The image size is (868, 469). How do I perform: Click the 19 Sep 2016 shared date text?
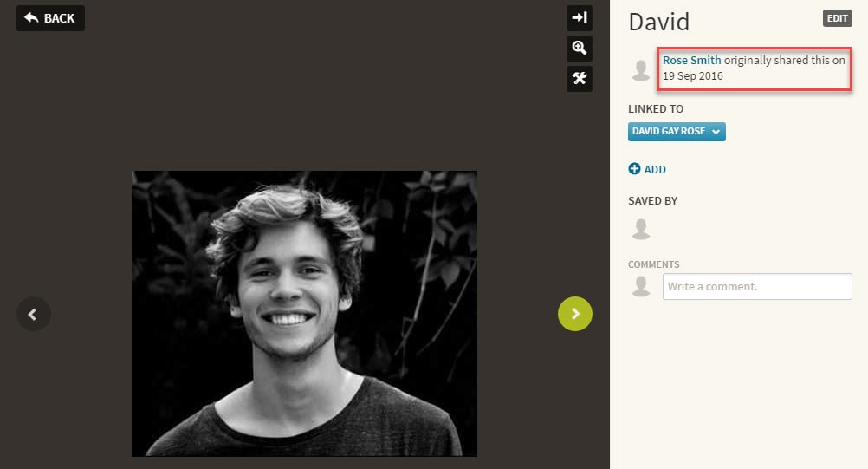[x=692, y=76]
